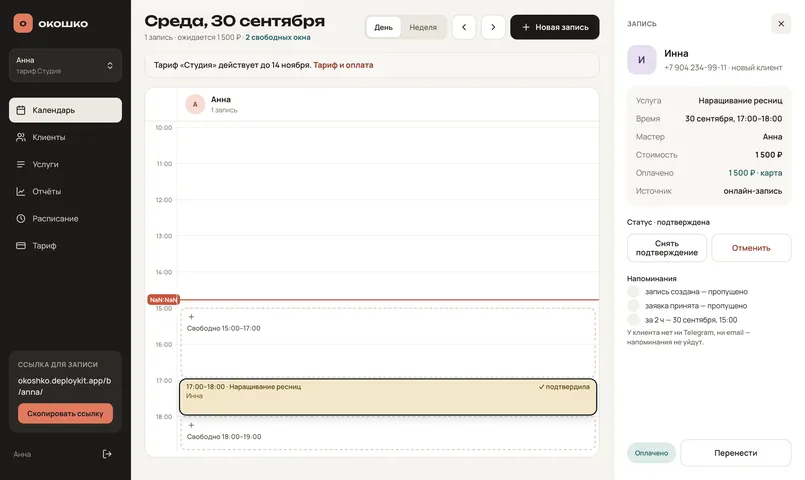This screenshot has width=805, height=480.
Task: Click the Снять подтверждение button
Action: pyautogui.click(x=667, y=248)
